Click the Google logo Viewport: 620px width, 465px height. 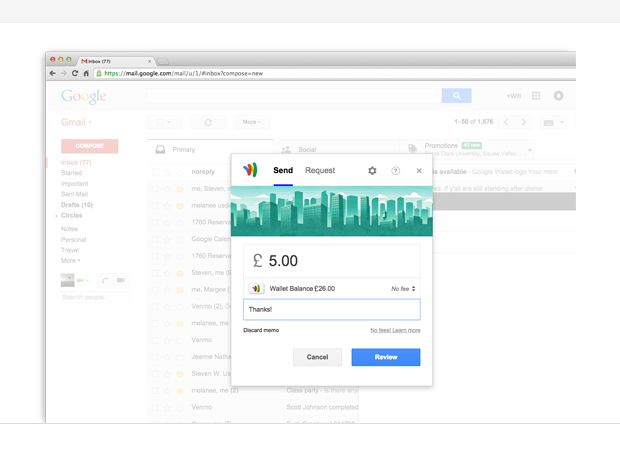point(83,96)
